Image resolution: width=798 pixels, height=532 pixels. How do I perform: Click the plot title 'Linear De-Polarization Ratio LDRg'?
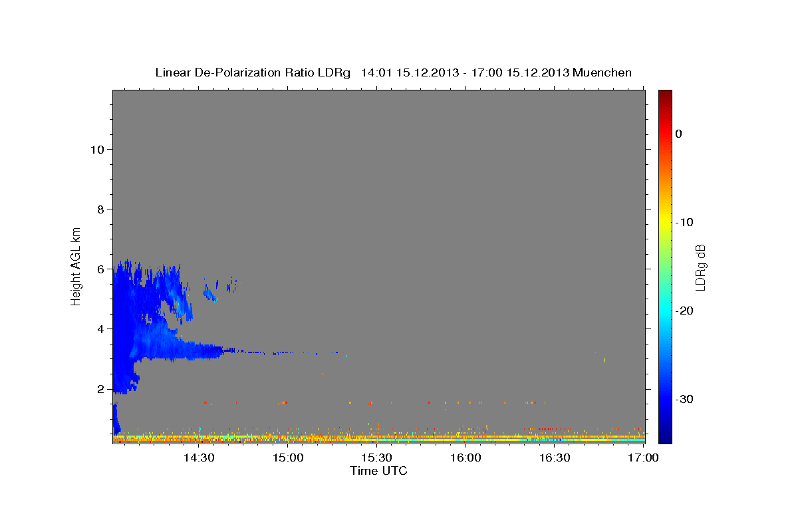point(252,72)
